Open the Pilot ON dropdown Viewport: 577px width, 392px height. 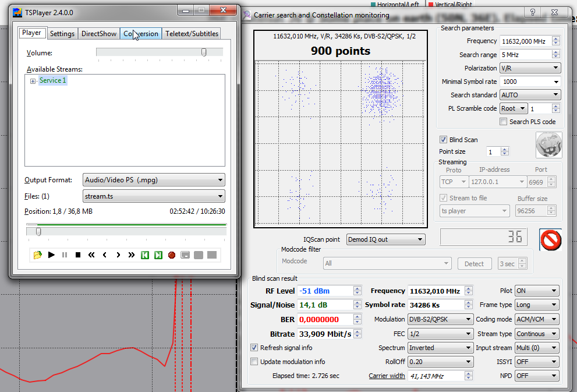coord(537,291)
